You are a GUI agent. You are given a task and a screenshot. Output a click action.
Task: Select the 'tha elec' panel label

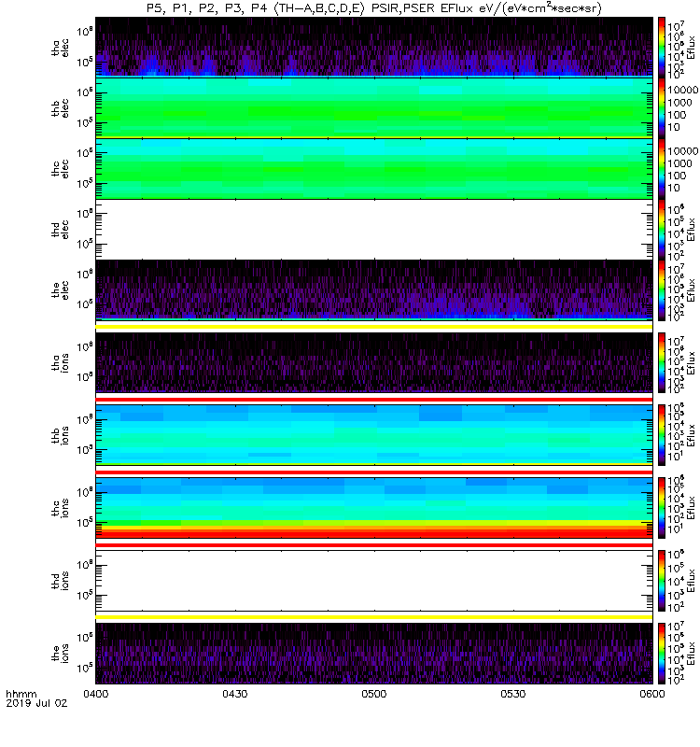pos(60,49)
